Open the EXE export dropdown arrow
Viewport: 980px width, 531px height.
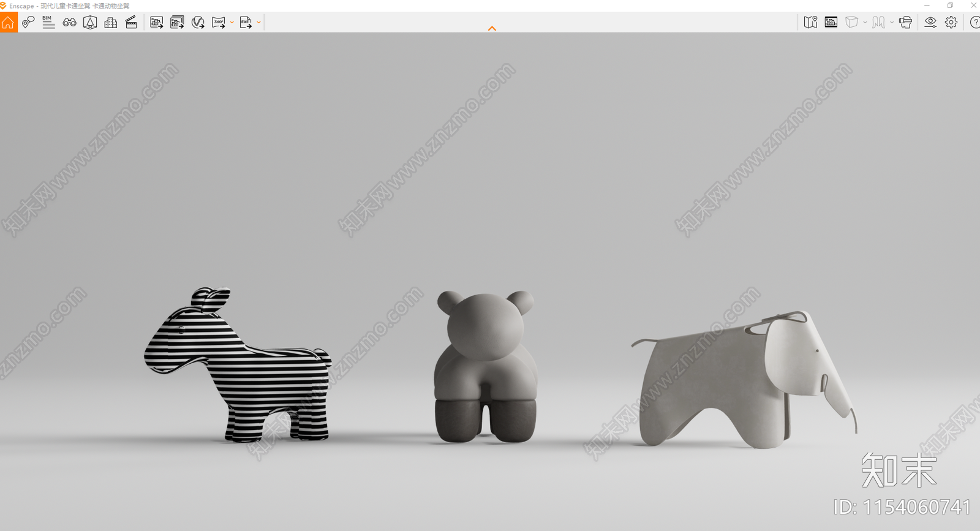pos(258,23)
